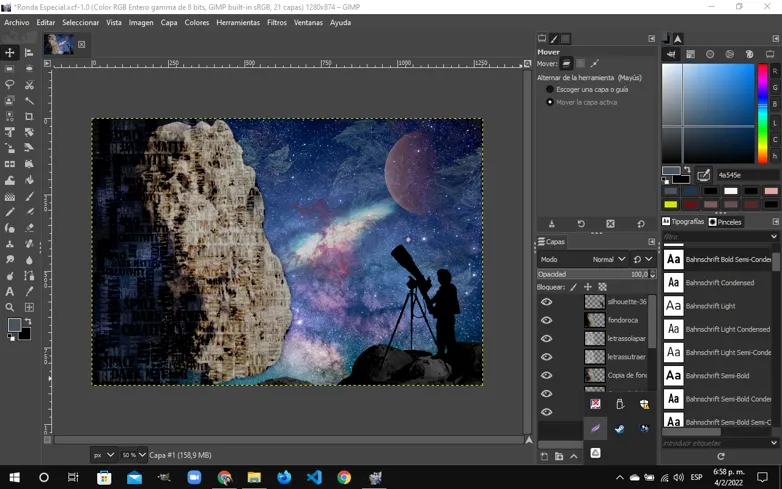Select the Bahnschrift Condensed font

click(717, 283)
